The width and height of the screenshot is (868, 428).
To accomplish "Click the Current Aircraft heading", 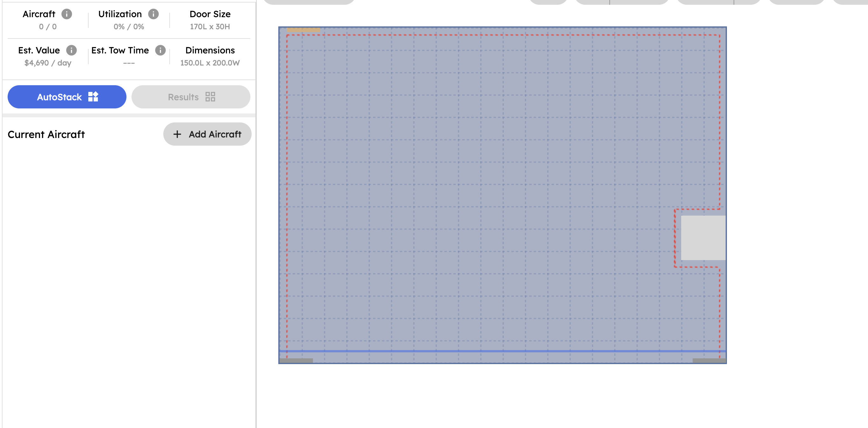I will click(x=46, y=134).
